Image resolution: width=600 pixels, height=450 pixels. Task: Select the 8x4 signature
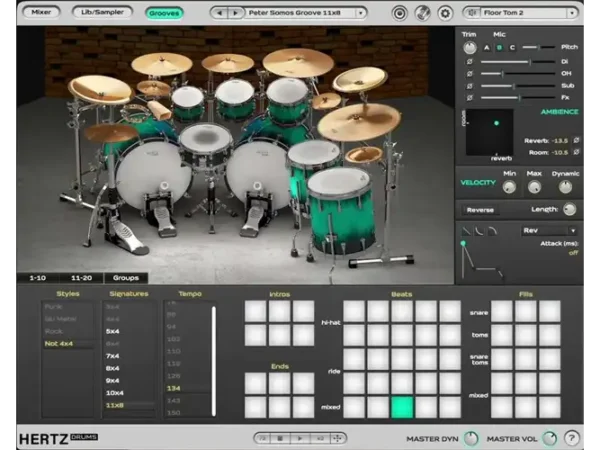(112, 368)
